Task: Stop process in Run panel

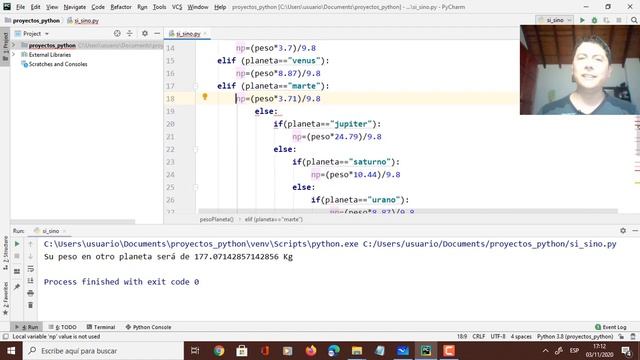Action: tap(17, 256)
